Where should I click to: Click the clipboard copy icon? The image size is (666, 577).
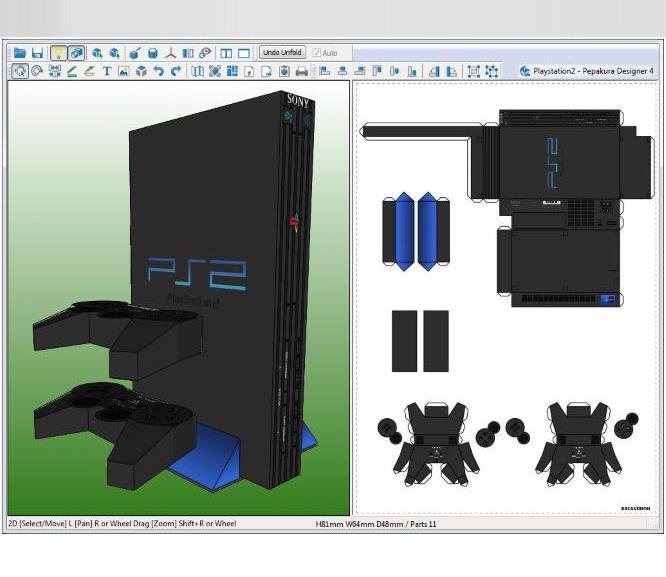(284, 71)
